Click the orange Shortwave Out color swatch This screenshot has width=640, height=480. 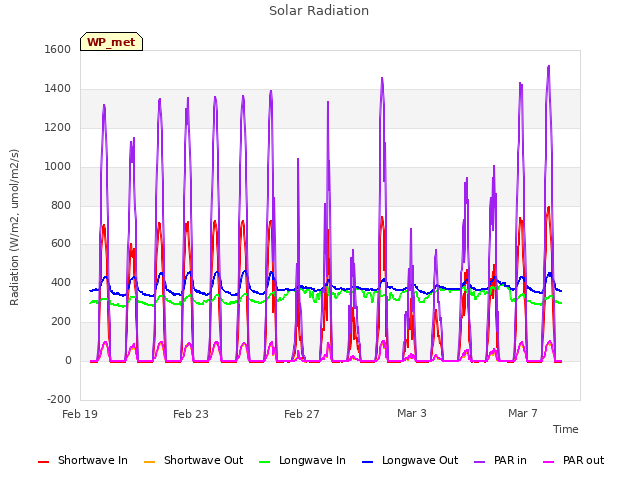[149, 462]
